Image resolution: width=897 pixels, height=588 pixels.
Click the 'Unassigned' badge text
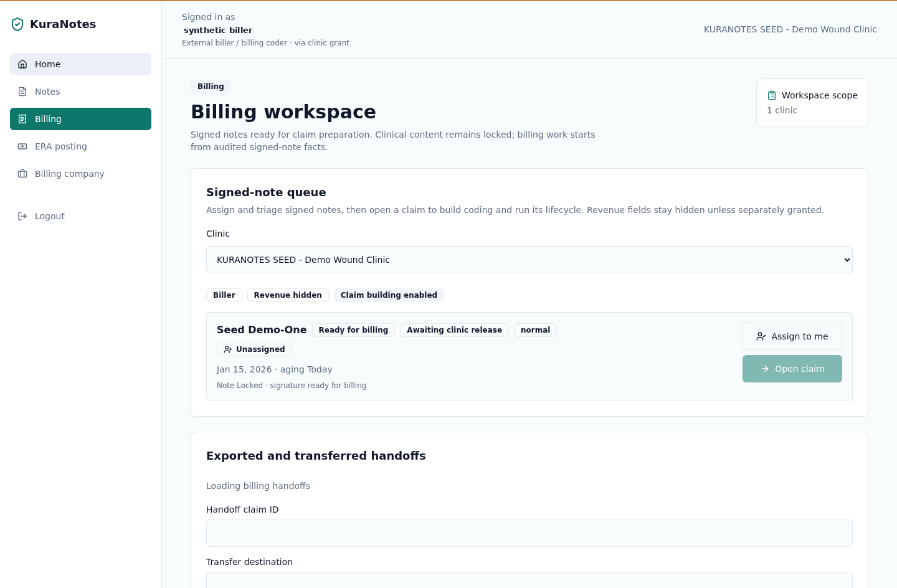pos(260,349)
